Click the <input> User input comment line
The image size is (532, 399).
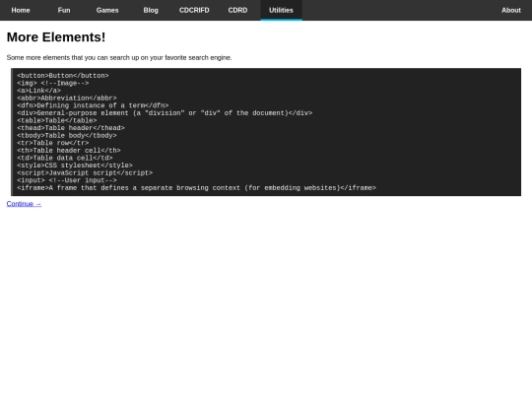[x=67, y=180]
